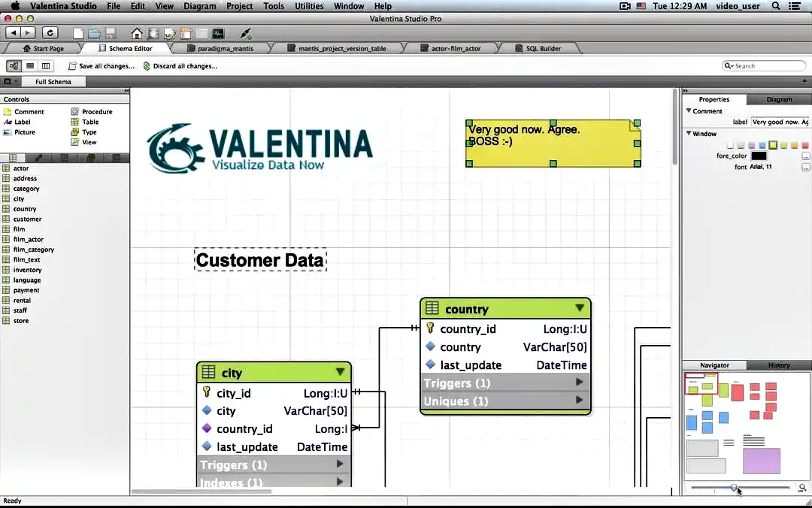This screenshot has width=812, height=508.
Task: Click the connection plug toolbar icon
Action: click(x=246, y=33)
